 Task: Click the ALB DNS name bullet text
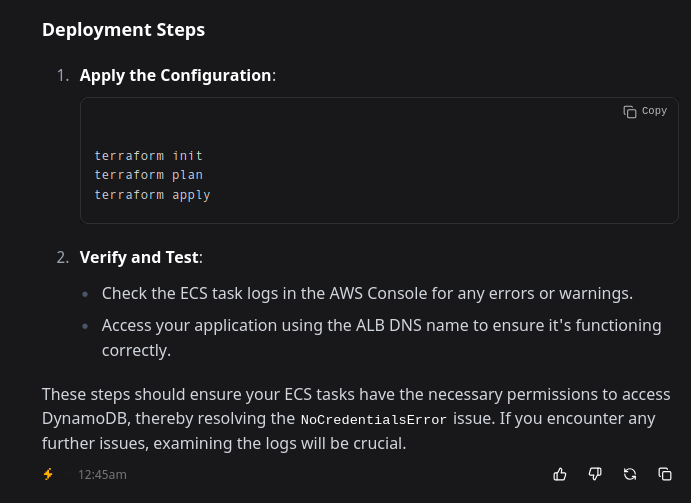[x=382, y=338]
